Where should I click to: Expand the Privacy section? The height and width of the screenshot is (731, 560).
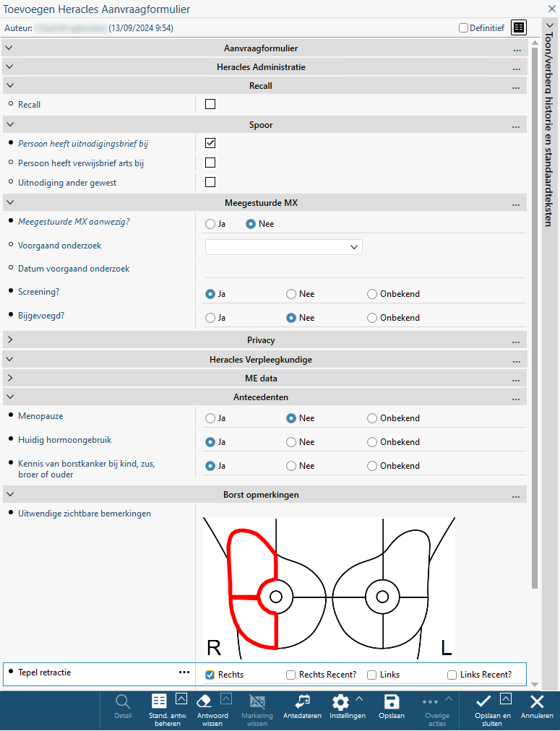10,339
